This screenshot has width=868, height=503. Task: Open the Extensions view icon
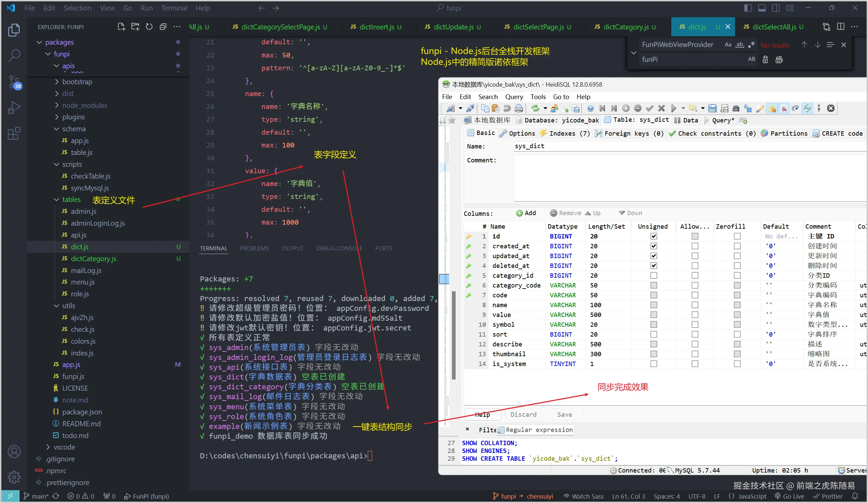click(14, 133)
